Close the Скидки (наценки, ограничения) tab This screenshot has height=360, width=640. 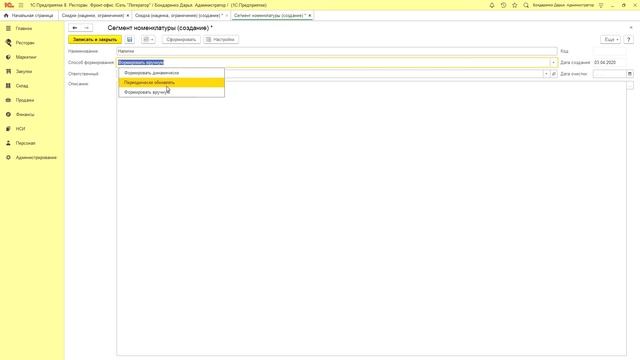(128, 16)
